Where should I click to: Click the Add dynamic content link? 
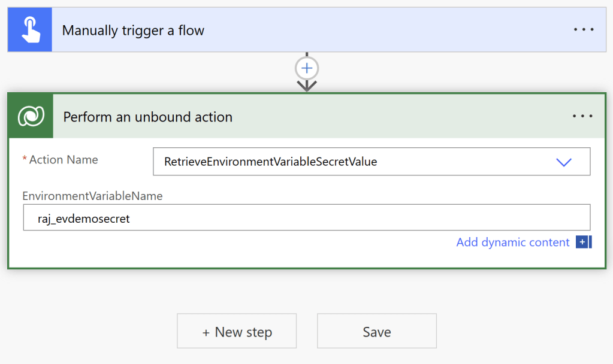pyautogui.click(x=513, y=242)
